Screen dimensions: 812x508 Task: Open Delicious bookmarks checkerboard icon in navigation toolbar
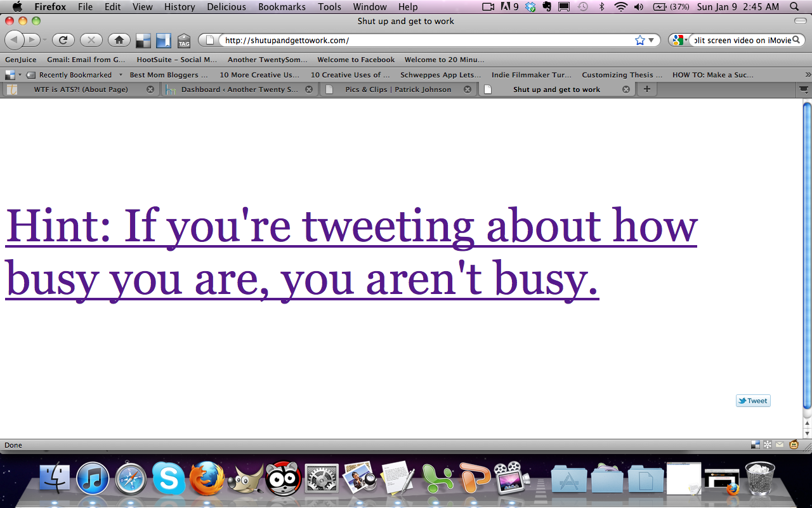click(144, 41)
